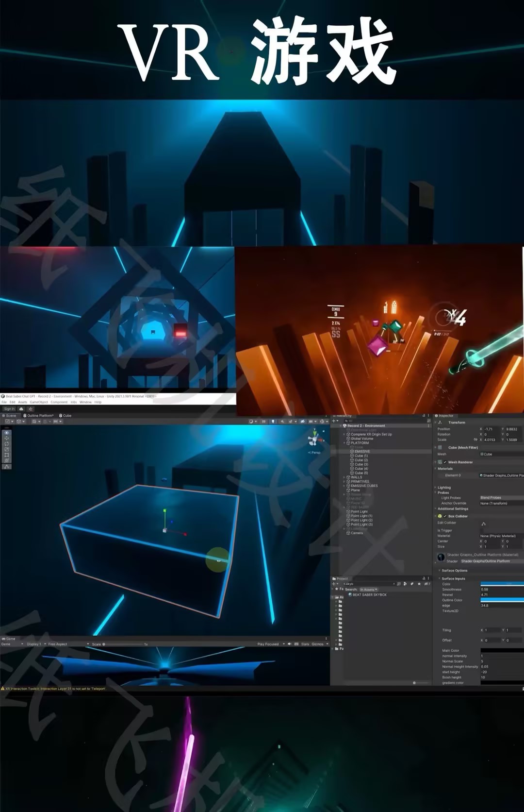Switch to the Scene tab
The width and height of the screenshot is (524, 812).
tap(10, 416)
